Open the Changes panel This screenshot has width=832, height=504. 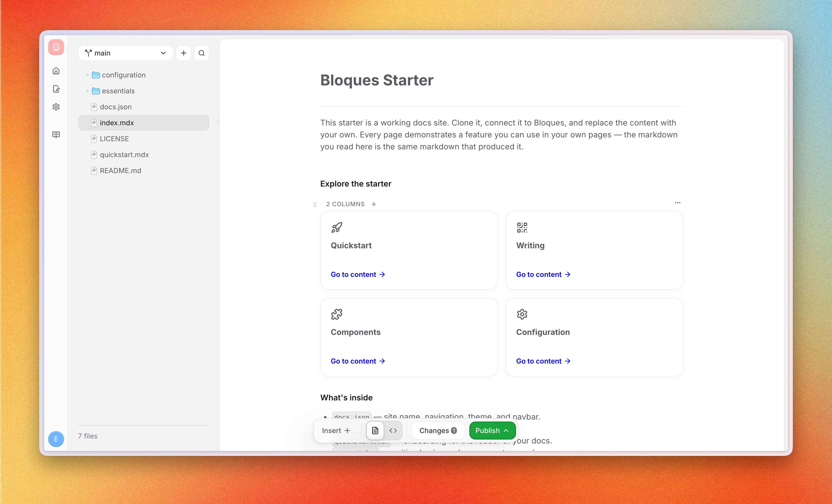438,431
